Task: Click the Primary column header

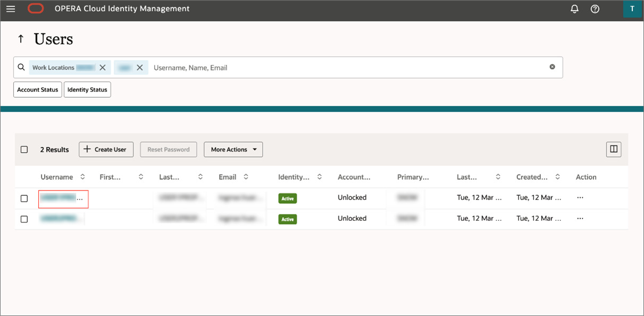Action: [x=413, y=177]
